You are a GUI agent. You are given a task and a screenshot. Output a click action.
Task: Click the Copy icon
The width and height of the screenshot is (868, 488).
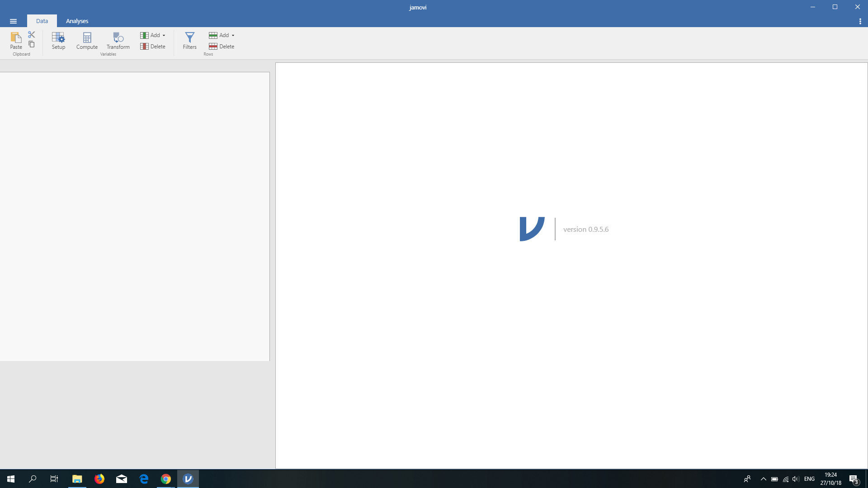[32, 44]
